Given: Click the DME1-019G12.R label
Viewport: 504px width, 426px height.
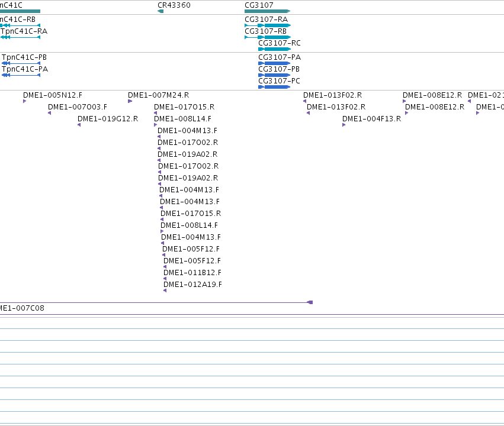Looking at the screenshot, I should (x=108, y=119).
